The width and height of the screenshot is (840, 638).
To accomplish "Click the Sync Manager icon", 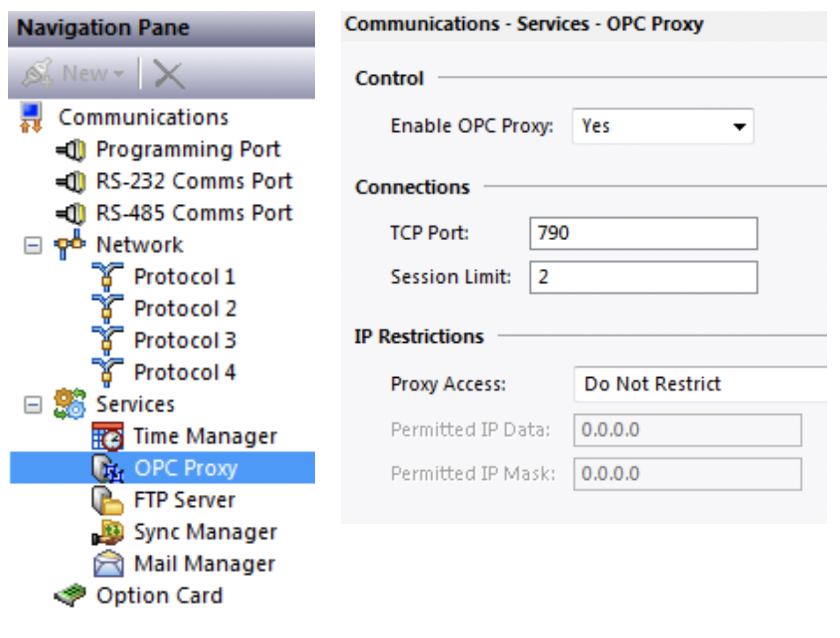I will 108,532.
